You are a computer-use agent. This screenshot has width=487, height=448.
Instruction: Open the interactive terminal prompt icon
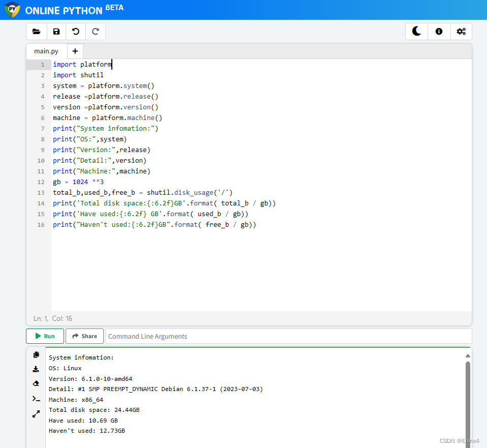(36, 399)
